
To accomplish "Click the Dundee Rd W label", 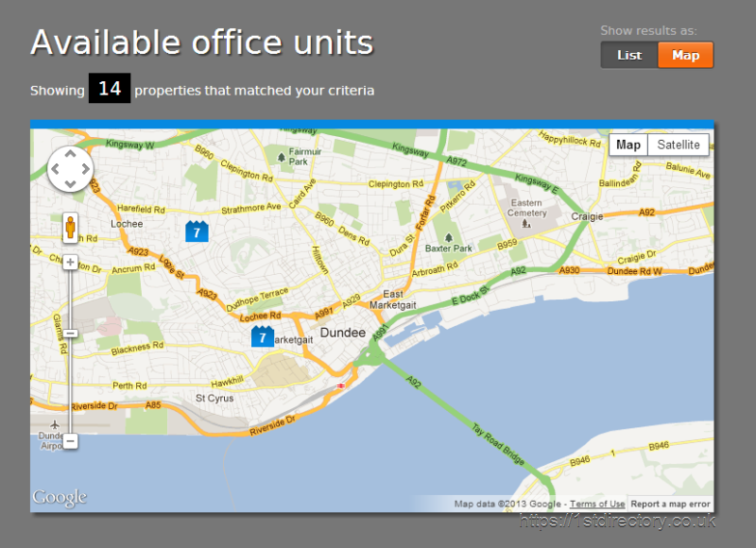I will (x=634, y=271).
